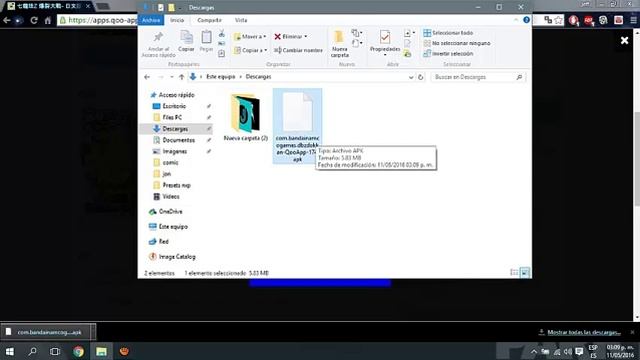The image size is (640, 360).
Task: Click Mostrar todas las descargas link
Action: (x=584, y=332)
